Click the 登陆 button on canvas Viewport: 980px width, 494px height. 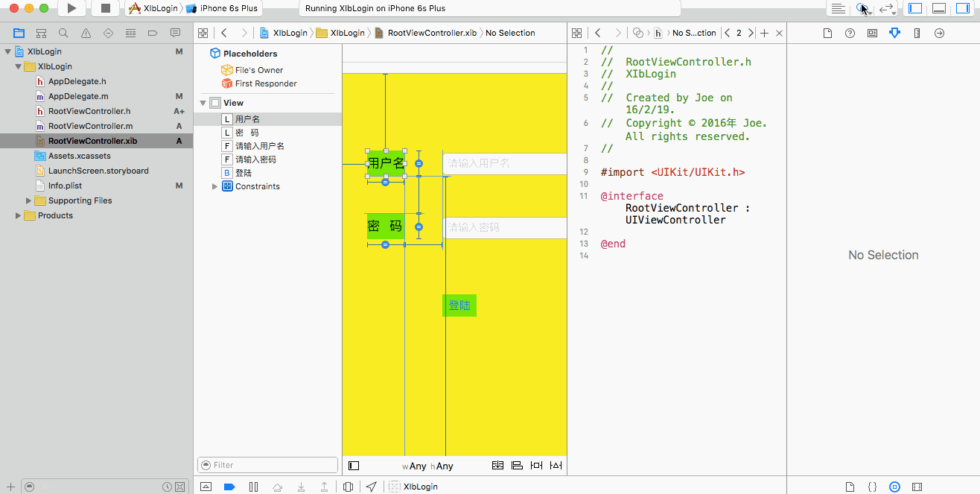point(459,305)
